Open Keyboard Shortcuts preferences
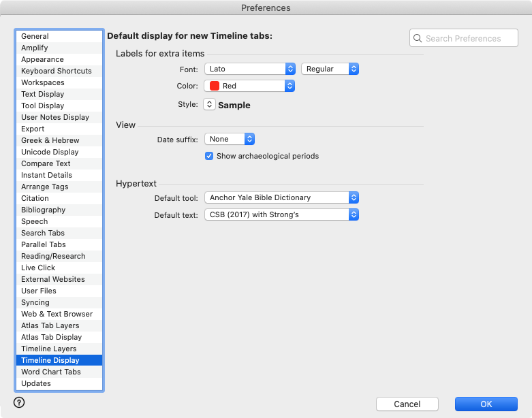Viewport: 532px width, 418px height. pyautogui.click(x=56, y=71)
